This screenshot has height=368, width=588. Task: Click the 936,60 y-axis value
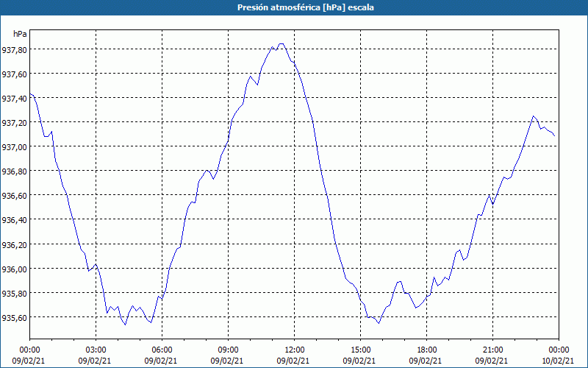point(14,196)
